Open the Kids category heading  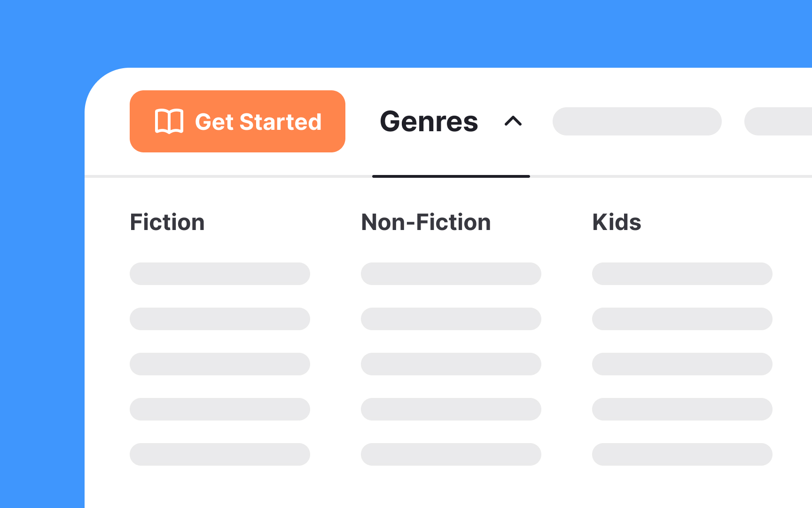(617, 222)
